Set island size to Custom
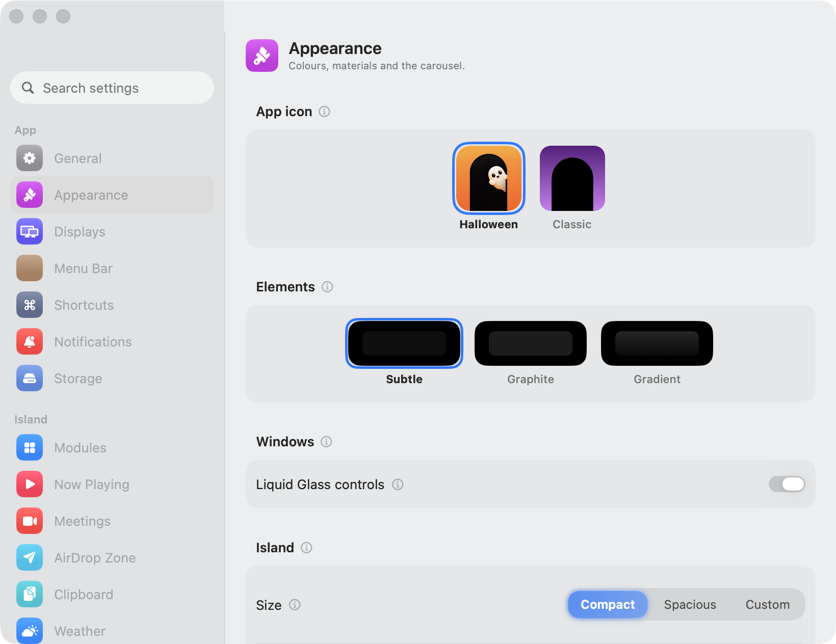 (x=768, y=605)
